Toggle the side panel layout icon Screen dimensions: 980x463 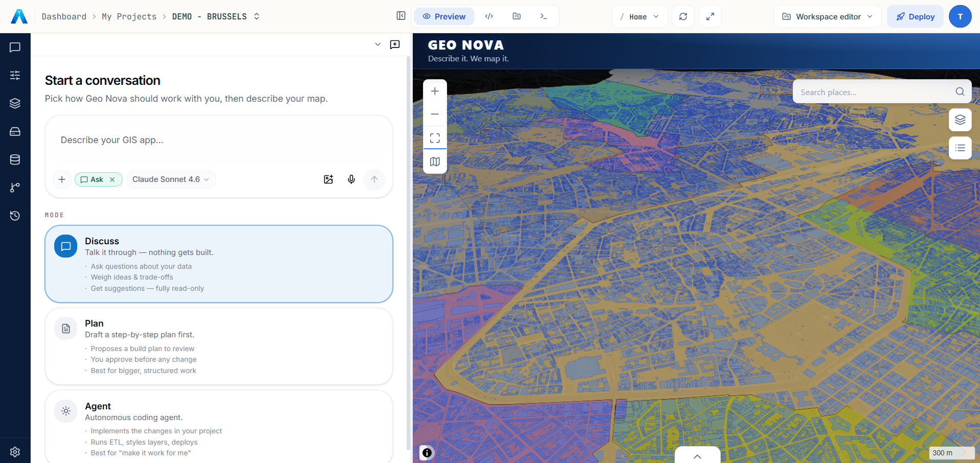pos(401,16)
